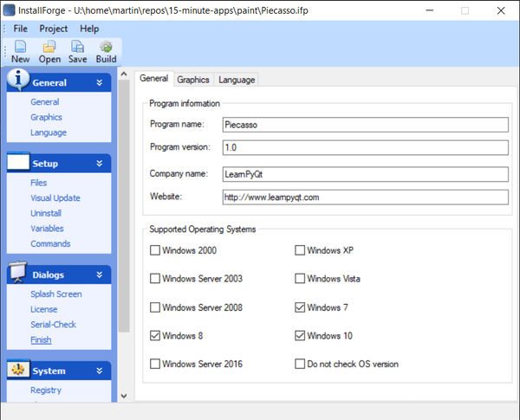Click the Setup section window icon
The height and width of the screenshot is (420, 520).
[18, 162]
